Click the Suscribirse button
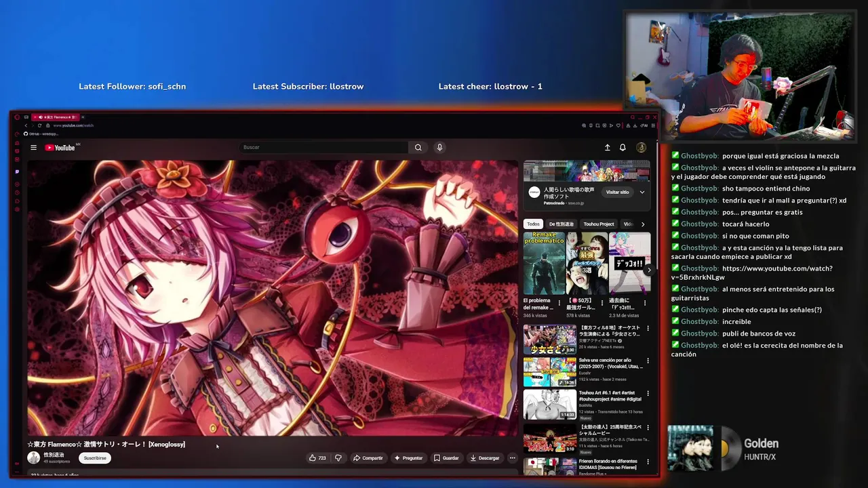The height and width of the screenshot is (488, 868). (x=95, y=458)
